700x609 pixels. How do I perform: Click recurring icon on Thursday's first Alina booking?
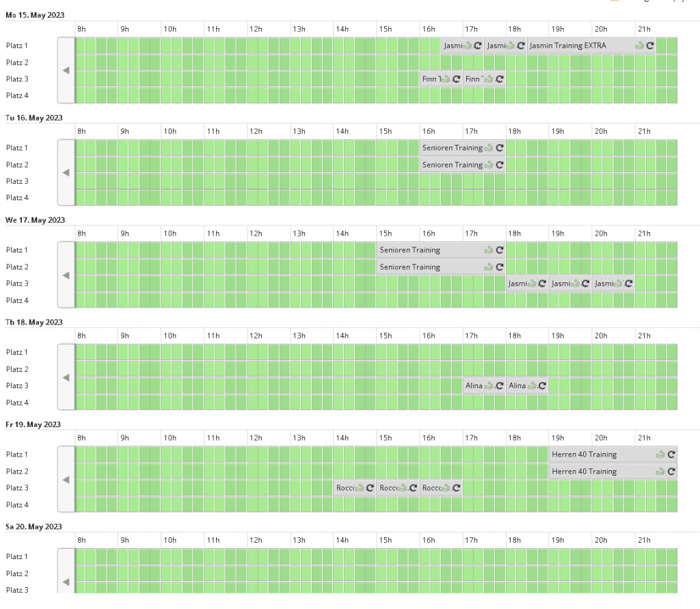click(x=500, y=386)
